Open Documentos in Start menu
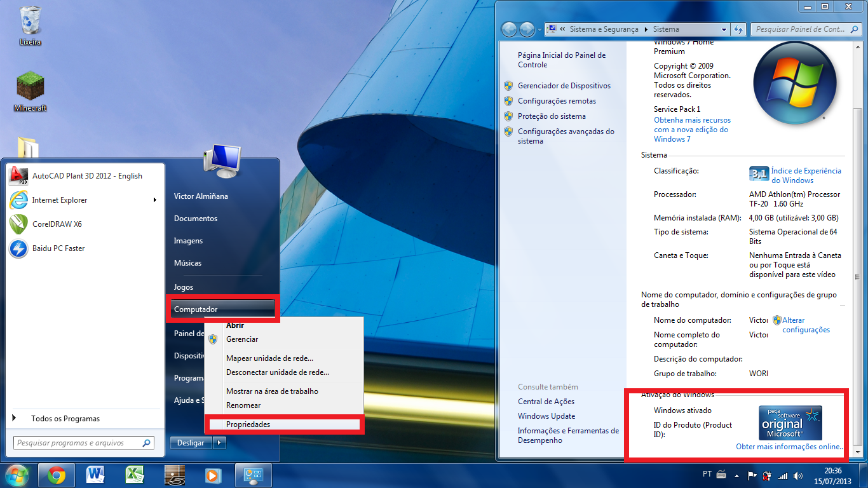The width and height of the screenshot is (868, 488). point(223,219)
